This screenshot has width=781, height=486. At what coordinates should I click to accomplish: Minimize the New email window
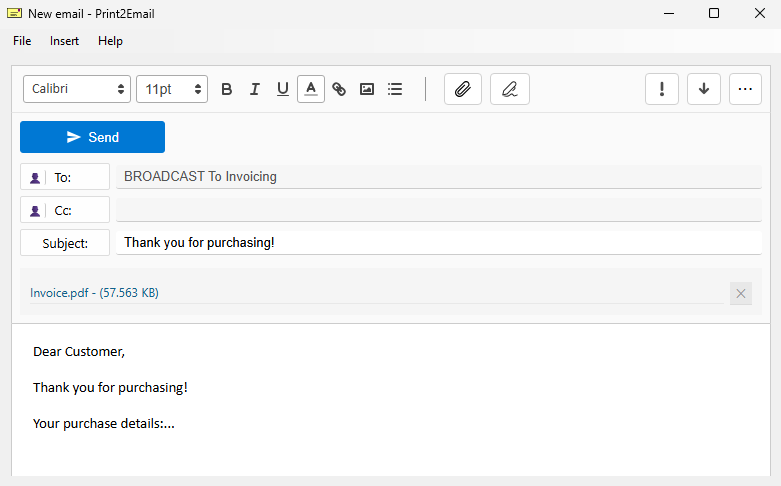[x=669, y=13]
